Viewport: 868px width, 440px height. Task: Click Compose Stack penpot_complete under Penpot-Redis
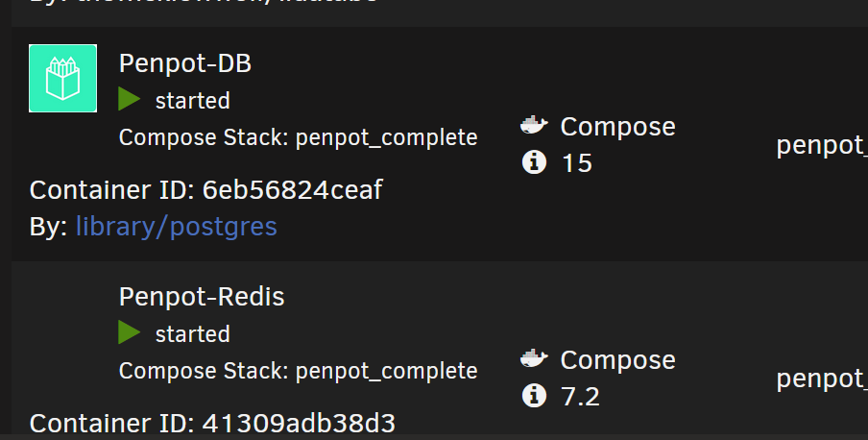298,371
